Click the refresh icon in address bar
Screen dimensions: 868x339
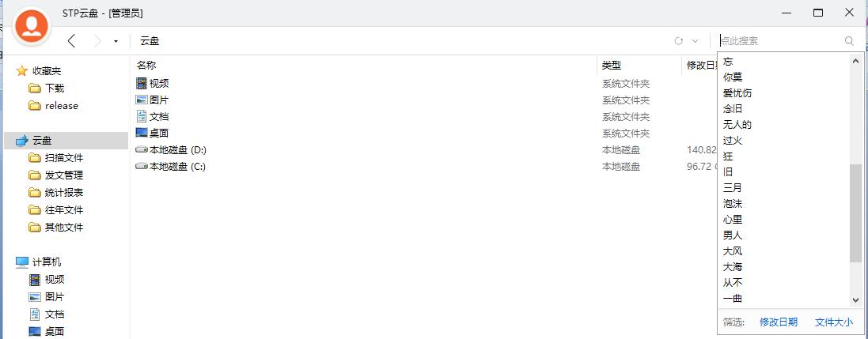click(678, 41)
